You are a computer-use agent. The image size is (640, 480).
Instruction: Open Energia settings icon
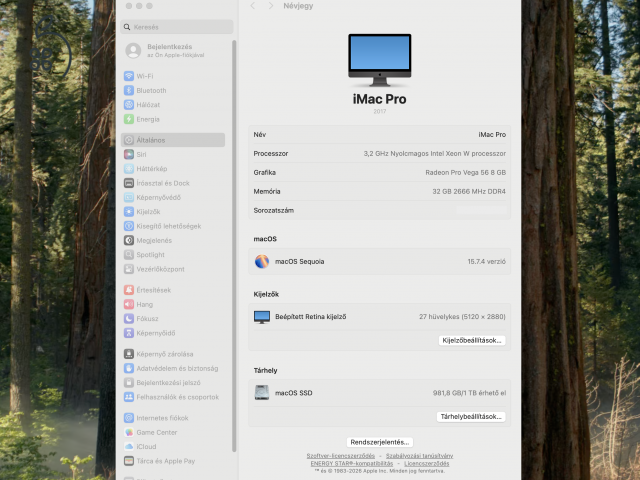(129, 119)
